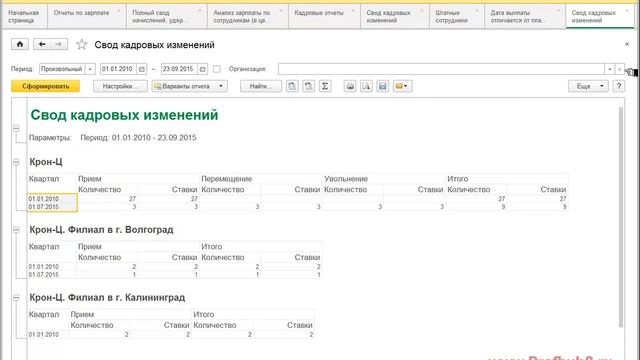Open Варианты отчета dropdown
Screen dimensions: 640x360
pyautogui.click(x=190, y=86)
